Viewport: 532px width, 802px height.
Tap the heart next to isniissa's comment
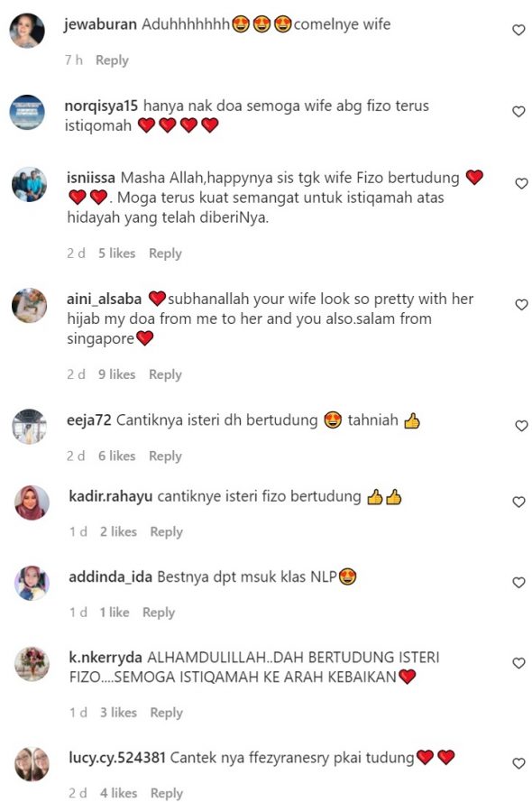tap(521, 183)
